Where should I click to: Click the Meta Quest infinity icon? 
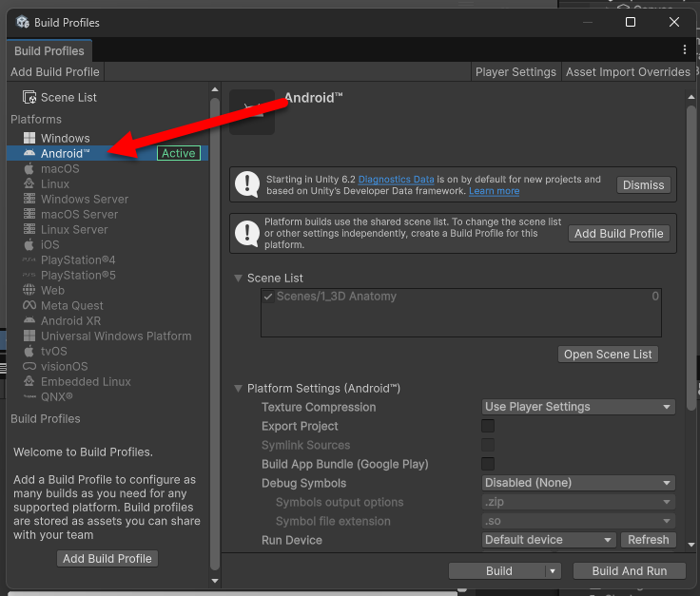coord(29,305)
